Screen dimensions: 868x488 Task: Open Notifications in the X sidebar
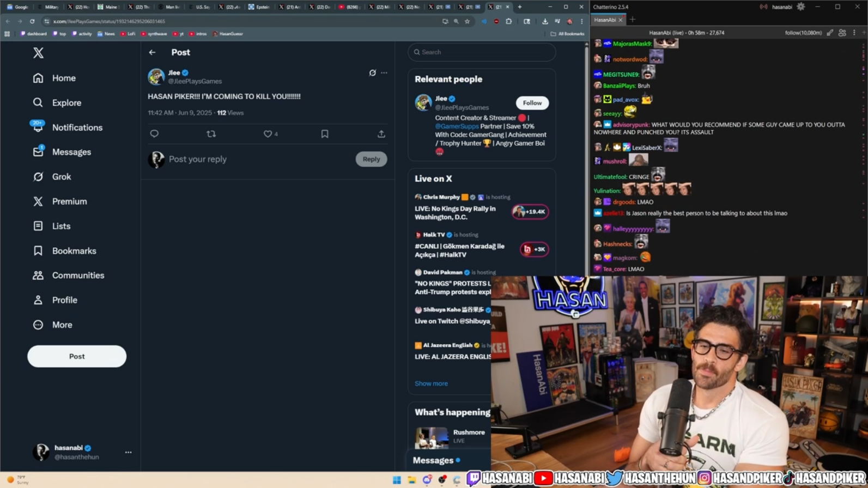(x=68, y=127)
